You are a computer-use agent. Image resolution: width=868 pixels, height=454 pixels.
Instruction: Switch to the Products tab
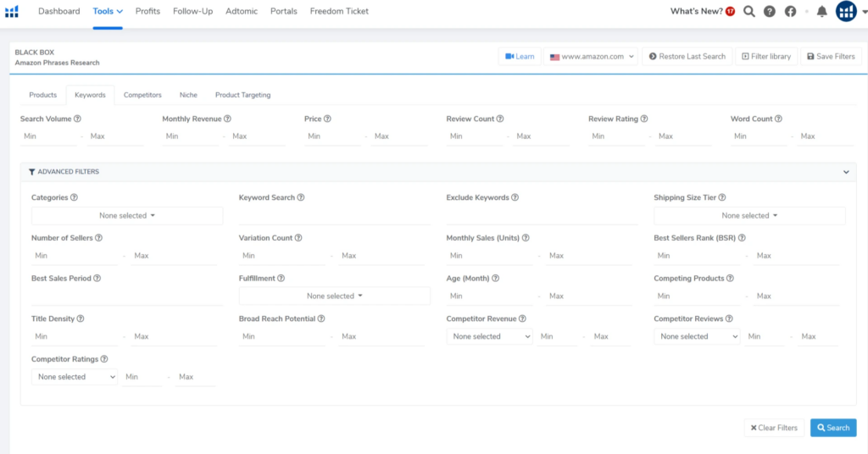click(42, 95)
